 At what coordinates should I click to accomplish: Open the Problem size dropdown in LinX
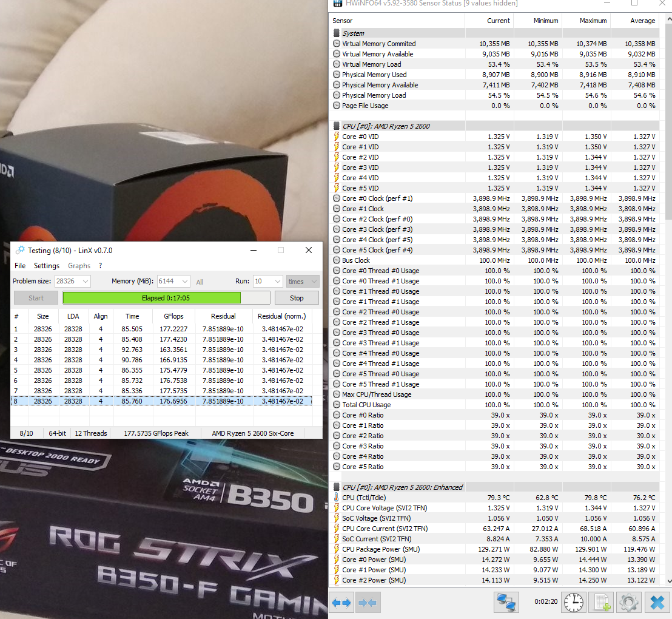click(86, 282)
